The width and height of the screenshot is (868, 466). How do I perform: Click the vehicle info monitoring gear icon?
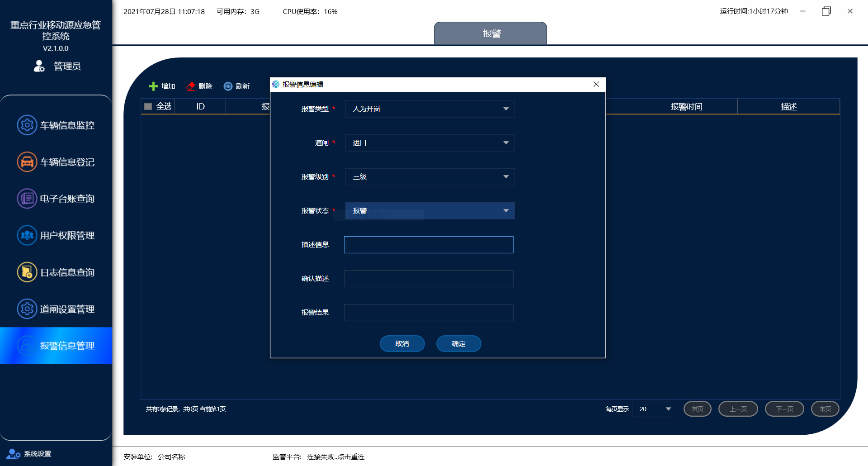coord(27,125)
